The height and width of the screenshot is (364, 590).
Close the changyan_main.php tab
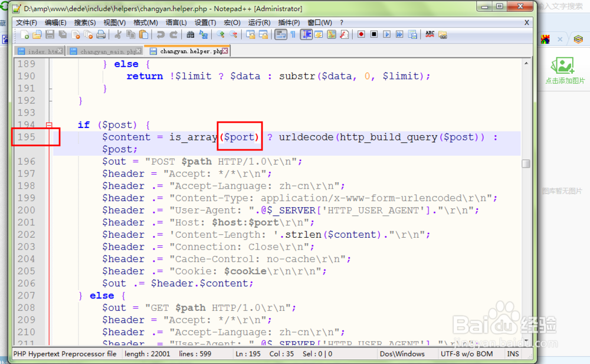pyautogui.click(x=139, y=51)
